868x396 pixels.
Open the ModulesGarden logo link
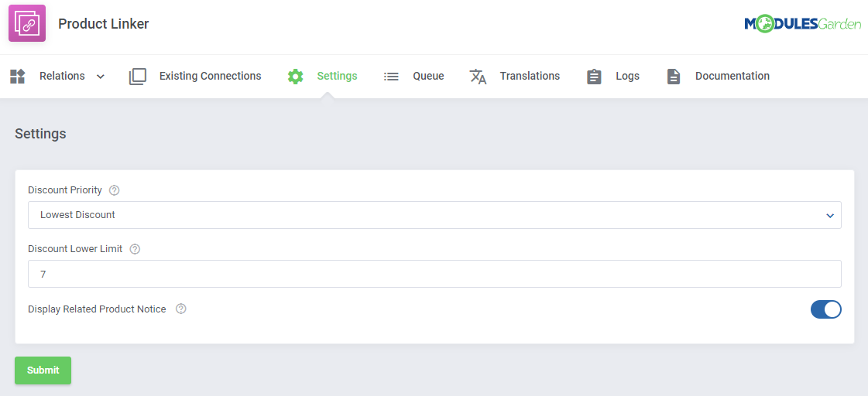(803, 24)
